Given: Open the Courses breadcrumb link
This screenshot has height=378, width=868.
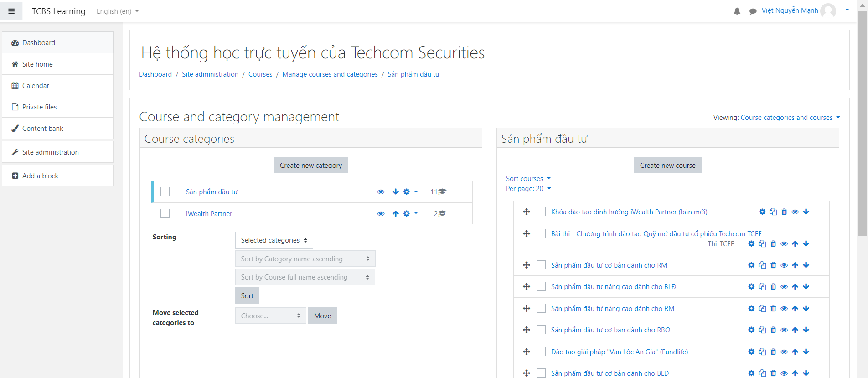Looking at the screenshot, I should pyautogui.click(x=260, y=74).
